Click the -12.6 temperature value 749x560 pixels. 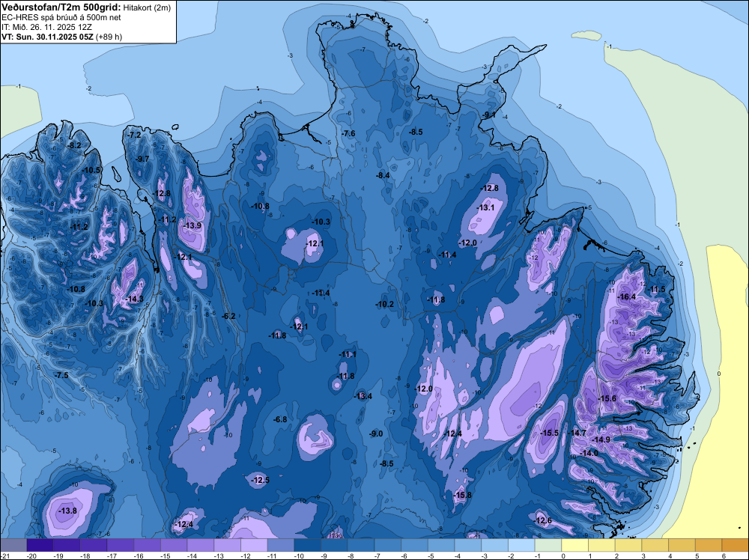tap(543, 520)
